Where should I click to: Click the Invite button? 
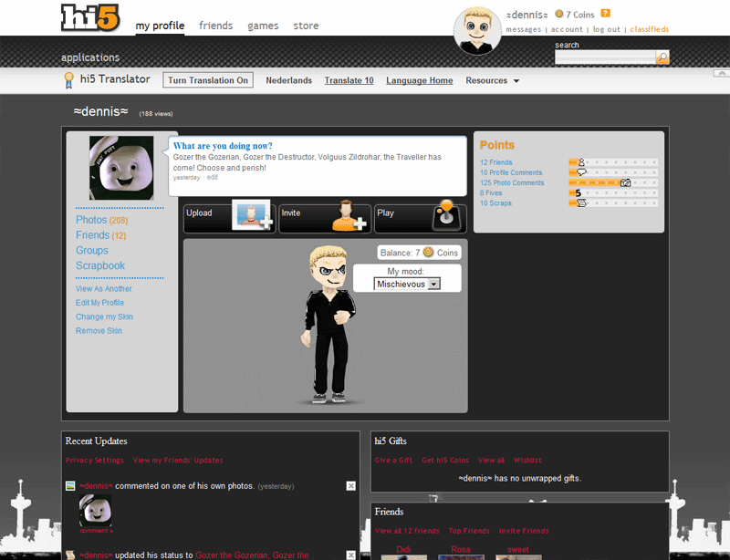coord(325,218)
